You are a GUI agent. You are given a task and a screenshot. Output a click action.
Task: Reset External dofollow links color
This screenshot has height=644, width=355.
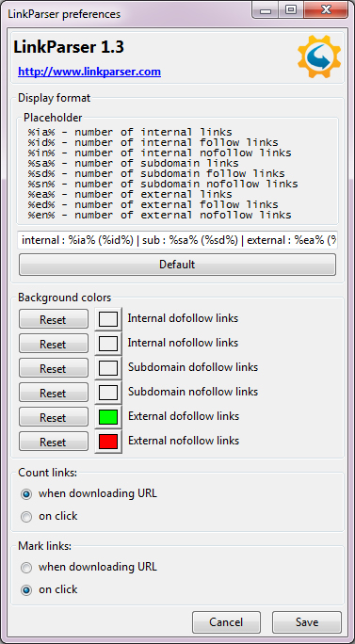coord(54,417)
